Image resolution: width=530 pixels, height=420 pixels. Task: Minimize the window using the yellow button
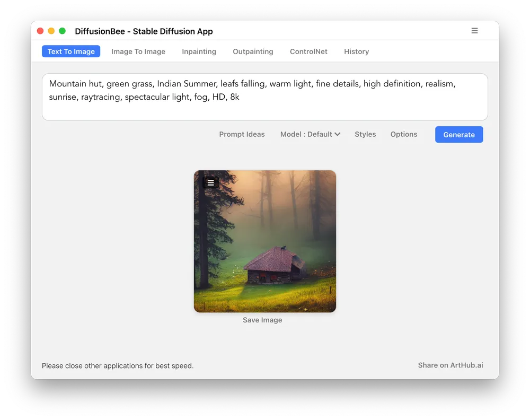(51, 31)
